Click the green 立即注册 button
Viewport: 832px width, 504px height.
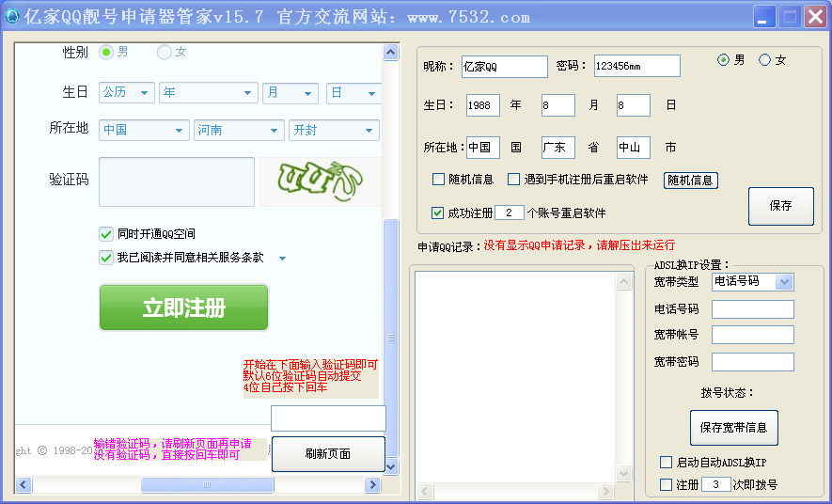point(183,307)
